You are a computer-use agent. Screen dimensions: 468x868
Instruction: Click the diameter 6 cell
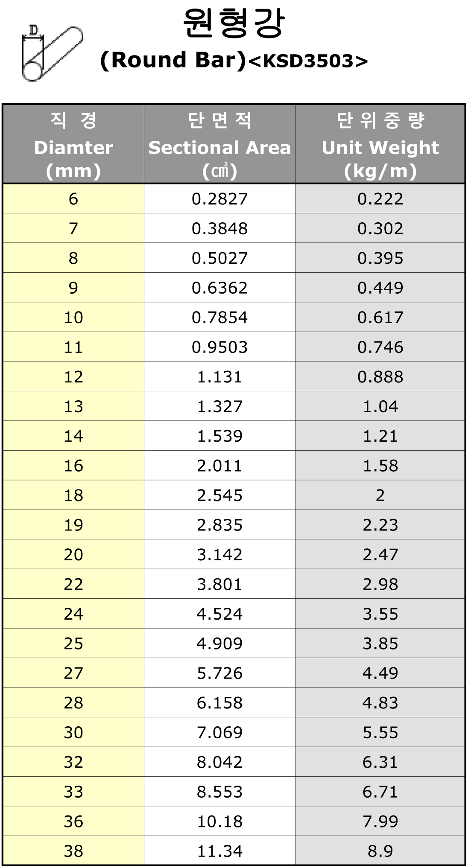click(73, 199)
